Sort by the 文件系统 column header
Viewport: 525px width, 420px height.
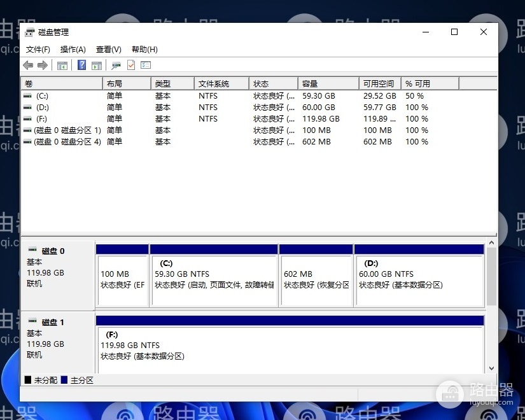click(x=221, y=84)
